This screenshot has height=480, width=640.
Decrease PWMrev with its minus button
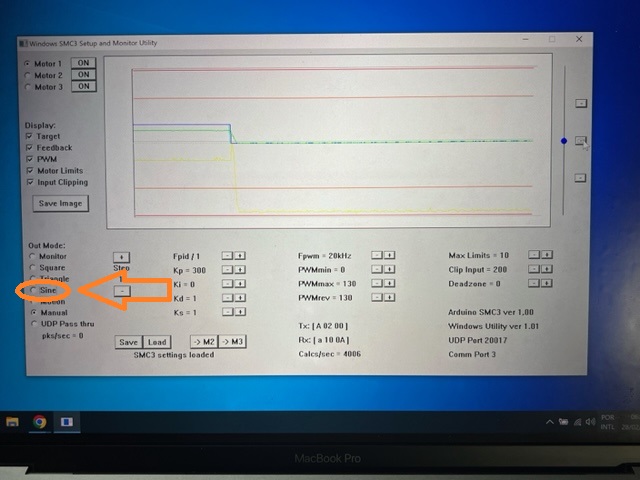tap(377, 297)
